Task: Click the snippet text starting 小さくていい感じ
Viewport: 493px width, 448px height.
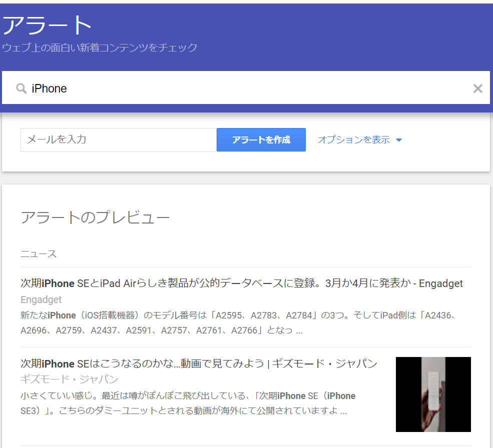Action: pyautogui.click(x=188, y=403)
